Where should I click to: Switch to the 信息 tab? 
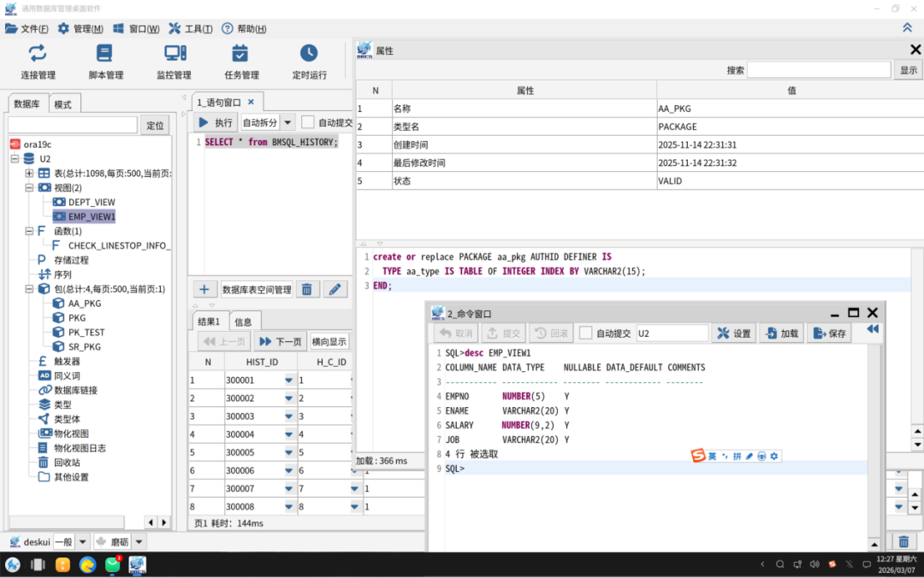click(243, 321)
